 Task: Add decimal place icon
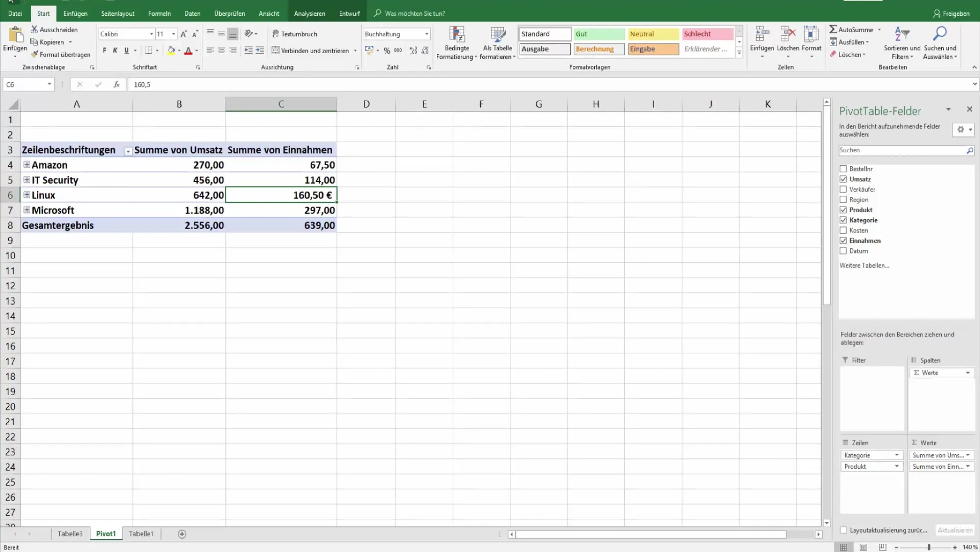coord(413,50)
